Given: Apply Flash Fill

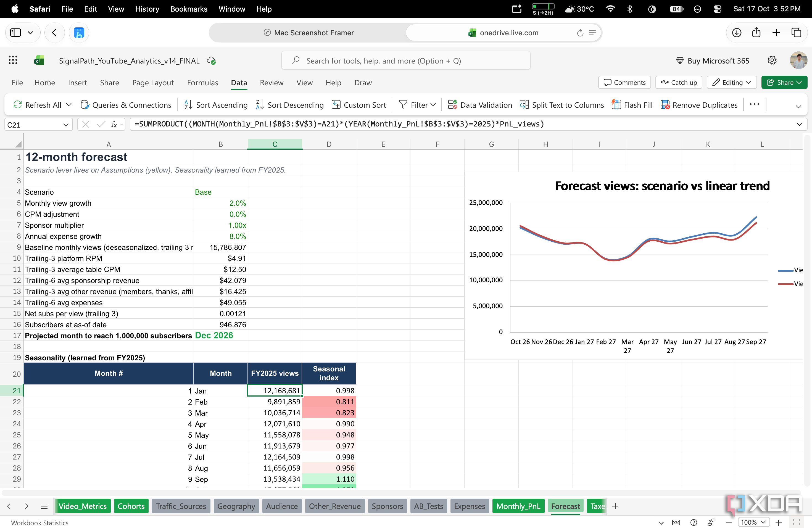Looking at the screenshot, I should (x=632, y=105).
